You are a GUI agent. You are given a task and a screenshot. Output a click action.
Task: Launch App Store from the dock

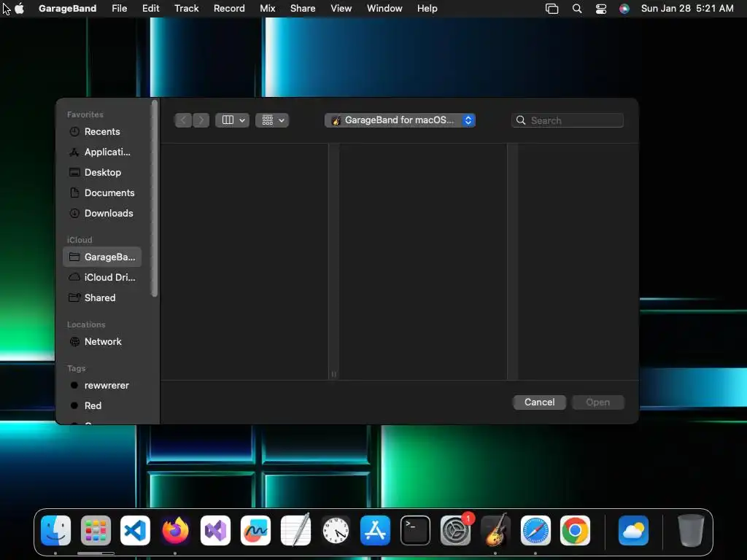tap(376, 530)
